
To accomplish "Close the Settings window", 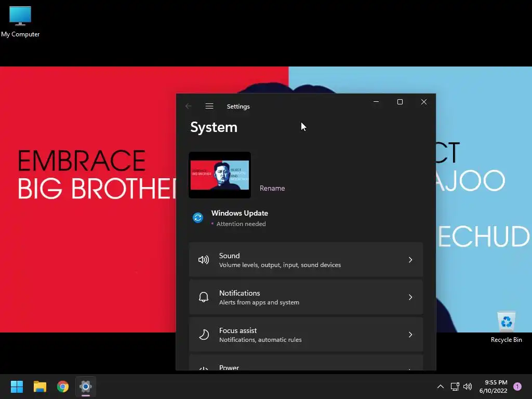I will 424,102.
